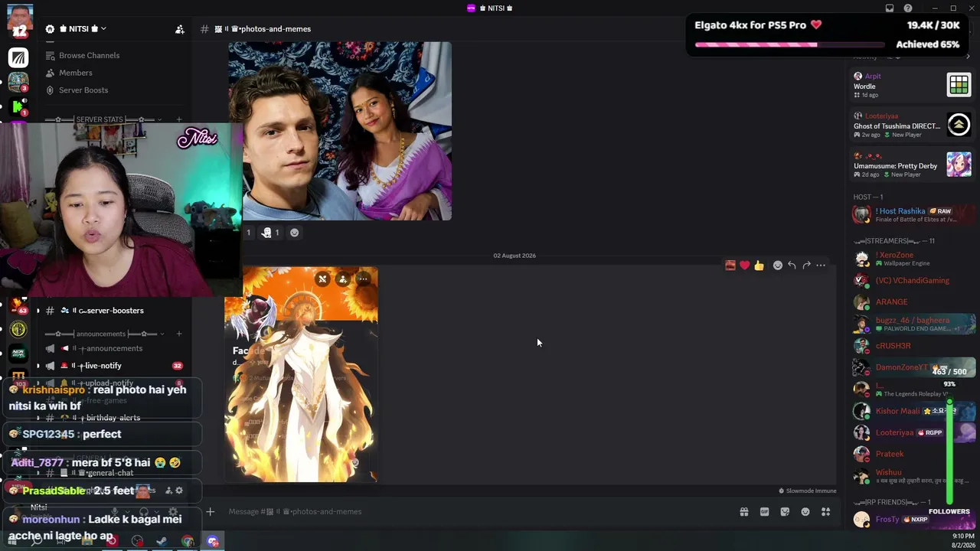
Task: Click the plus attachment button in message bar
Action: coord(210,512)
